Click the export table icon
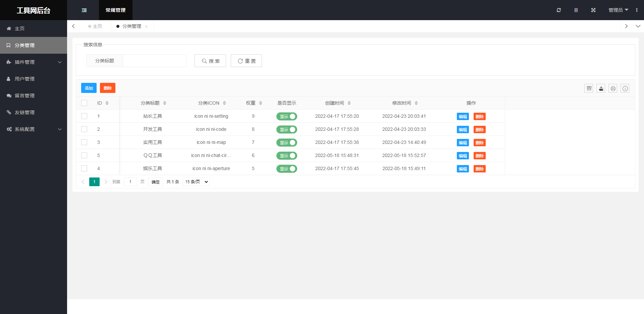 (601, 88)
